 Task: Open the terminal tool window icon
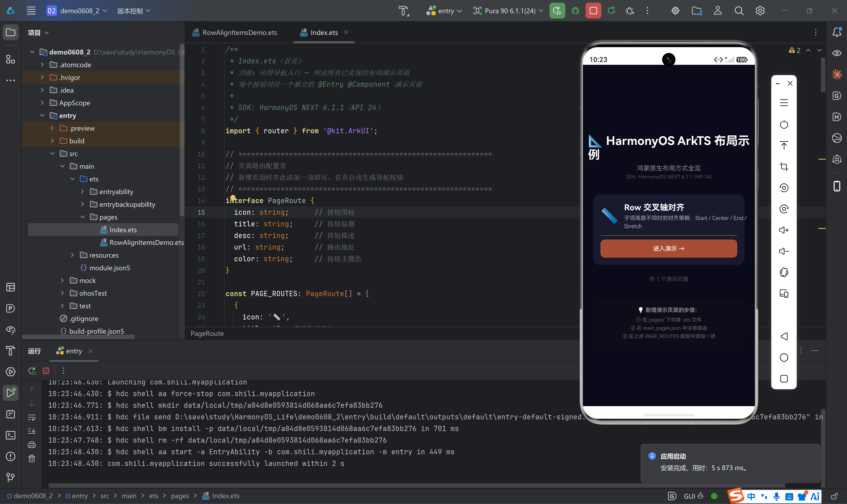[x=11, y=435]
